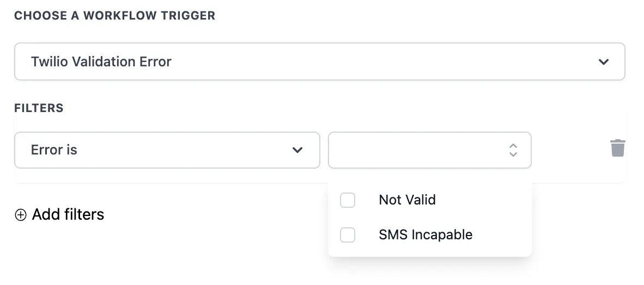Image resolution: width=644 pixels, height=285 pixels.
Task: Click the "Add filters" link
Action: click(68, 215)
